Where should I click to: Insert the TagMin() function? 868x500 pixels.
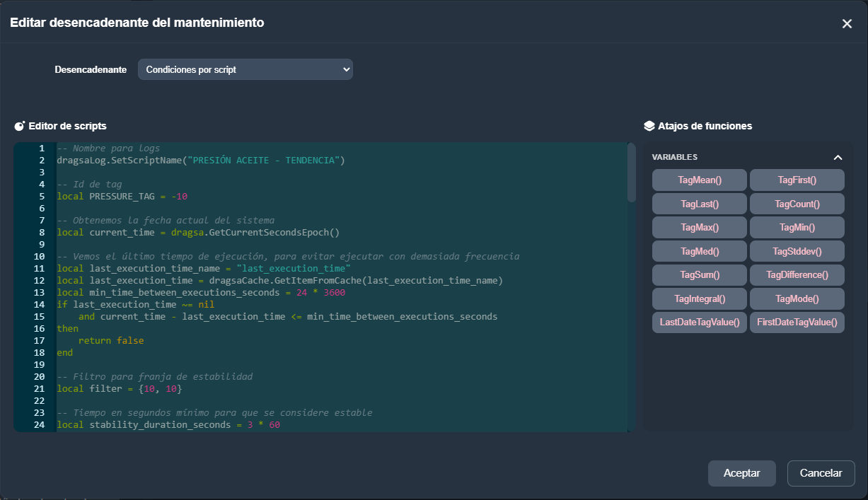[797, 228]
